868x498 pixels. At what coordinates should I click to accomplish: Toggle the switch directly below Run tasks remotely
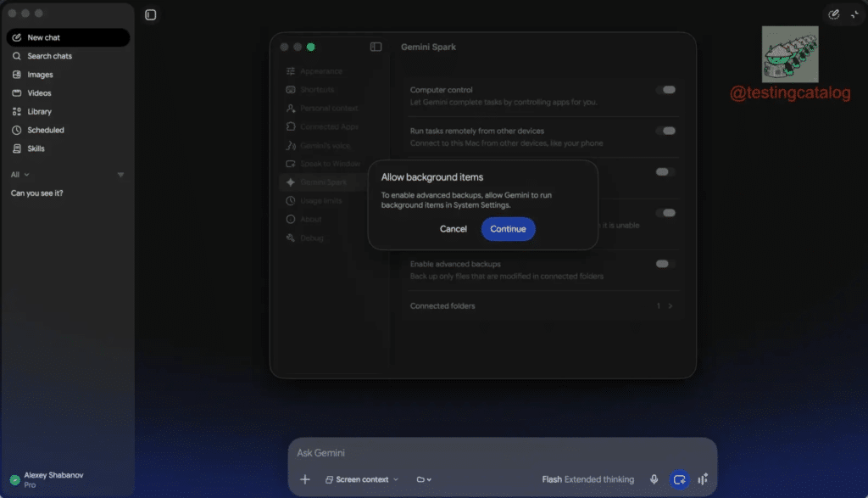coord(665,171)
